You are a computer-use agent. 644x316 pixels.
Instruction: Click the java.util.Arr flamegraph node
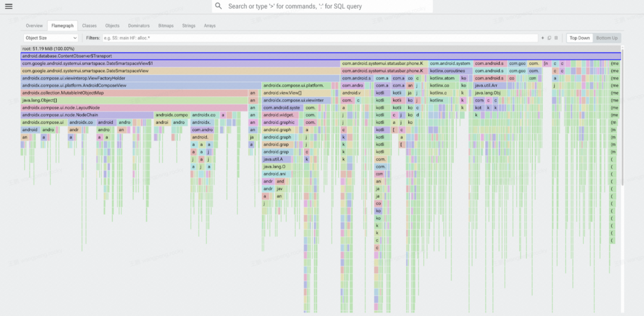(490, 85)
